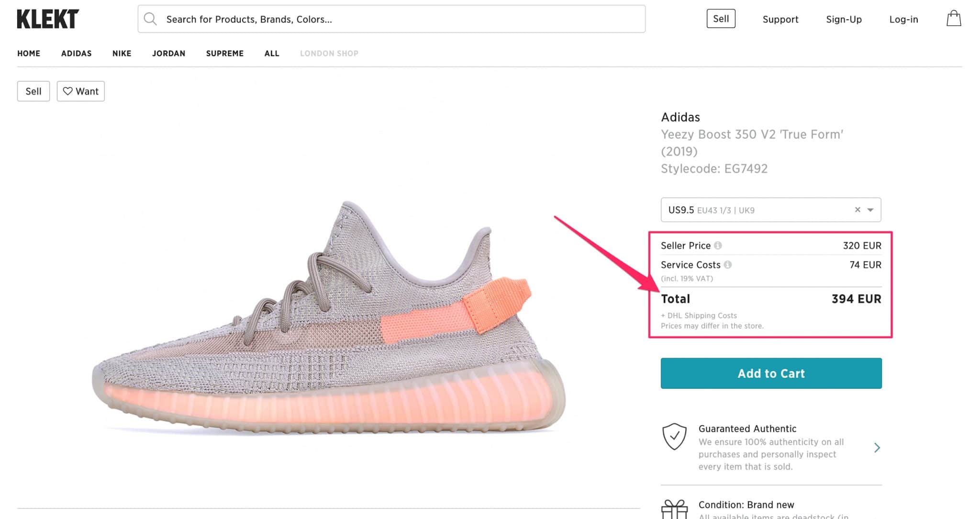Click the Guaranteed Authentic shield icon
The width and height of the screenshot is (980, 519).
(x=674, y=436)
